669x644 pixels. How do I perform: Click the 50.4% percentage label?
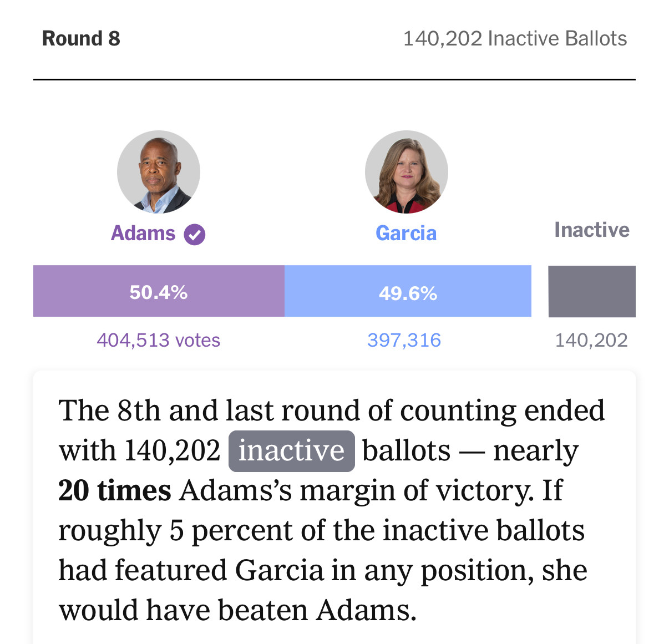pos(159,292)
